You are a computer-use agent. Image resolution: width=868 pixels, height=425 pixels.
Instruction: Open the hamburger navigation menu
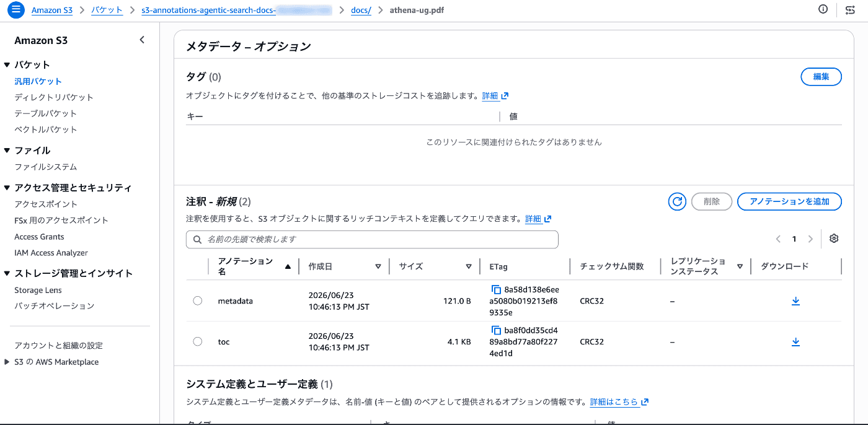[15, 10]
